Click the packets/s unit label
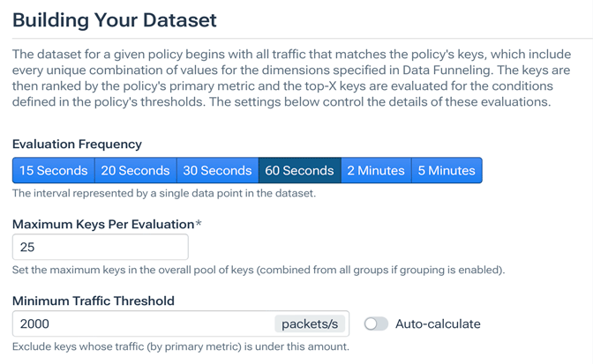593x364 pixels. [310, 323]
